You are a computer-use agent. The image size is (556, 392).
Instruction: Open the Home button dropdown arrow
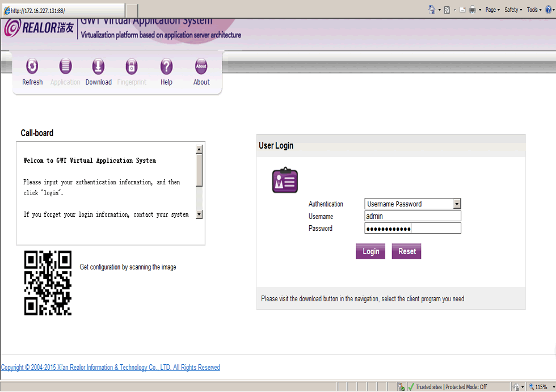tap(439, 10)
